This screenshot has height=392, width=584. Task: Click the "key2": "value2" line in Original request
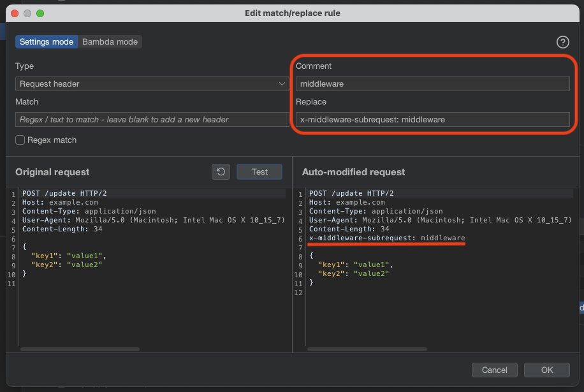(66, 265)
